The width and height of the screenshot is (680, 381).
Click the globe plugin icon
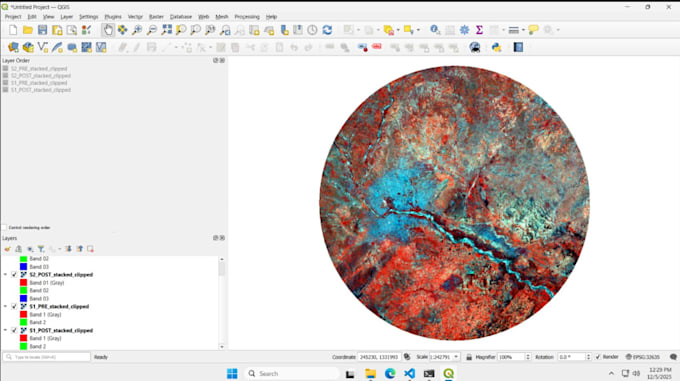(475, 47)
